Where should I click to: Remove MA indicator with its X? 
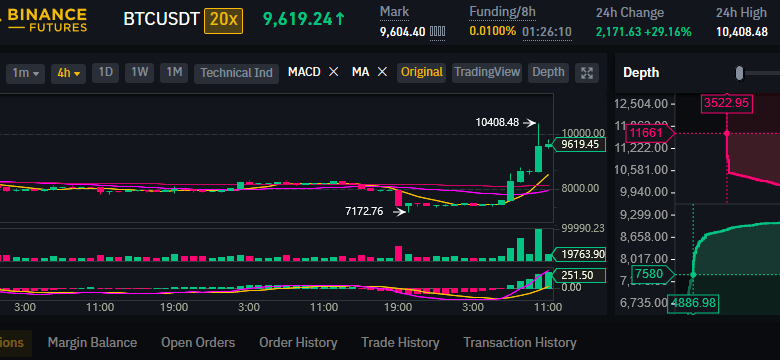point(382,72)
